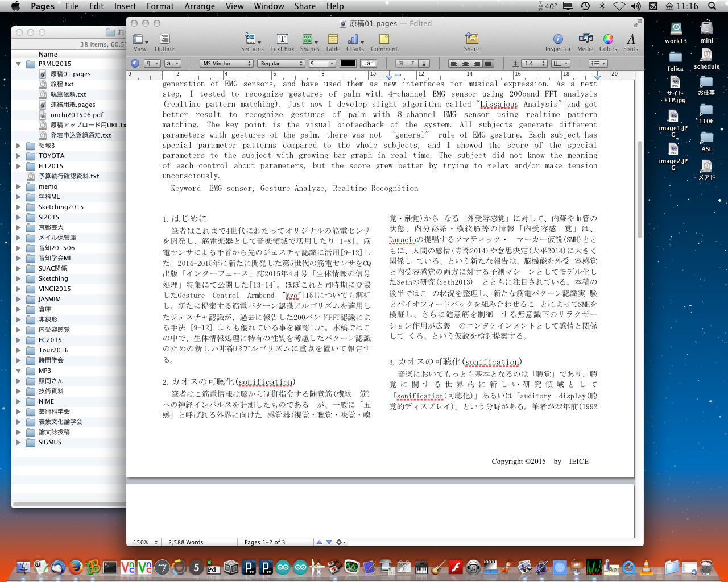Toggle italic text formatting
Screen dimensions: 728x582
(x=412, y=64)
